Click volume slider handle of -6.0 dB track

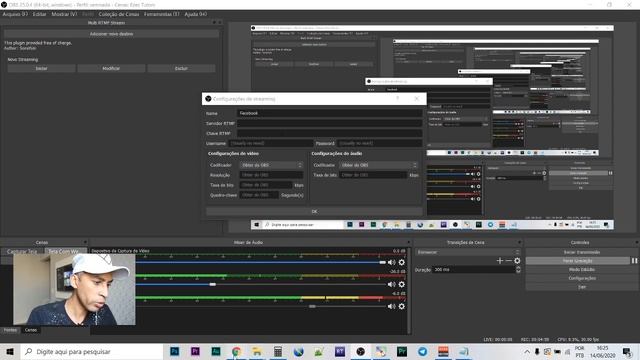(x=312, y=307)
